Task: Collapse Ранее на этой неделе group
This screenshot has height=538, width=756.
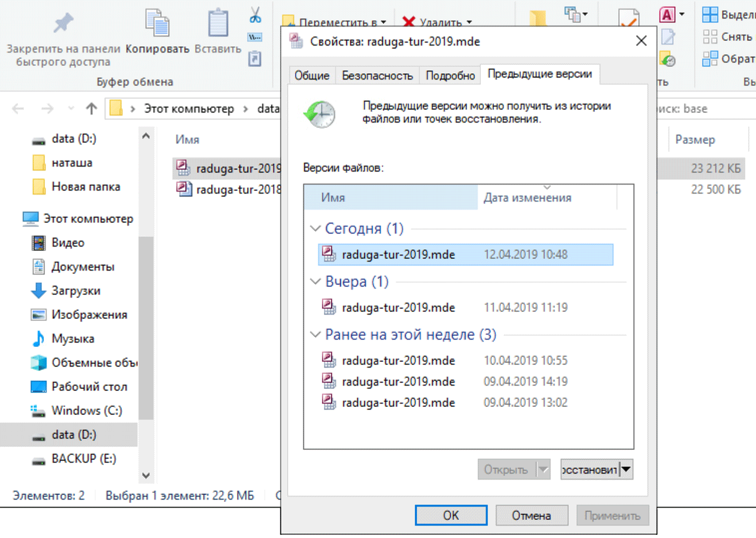Action: point(315,335)
